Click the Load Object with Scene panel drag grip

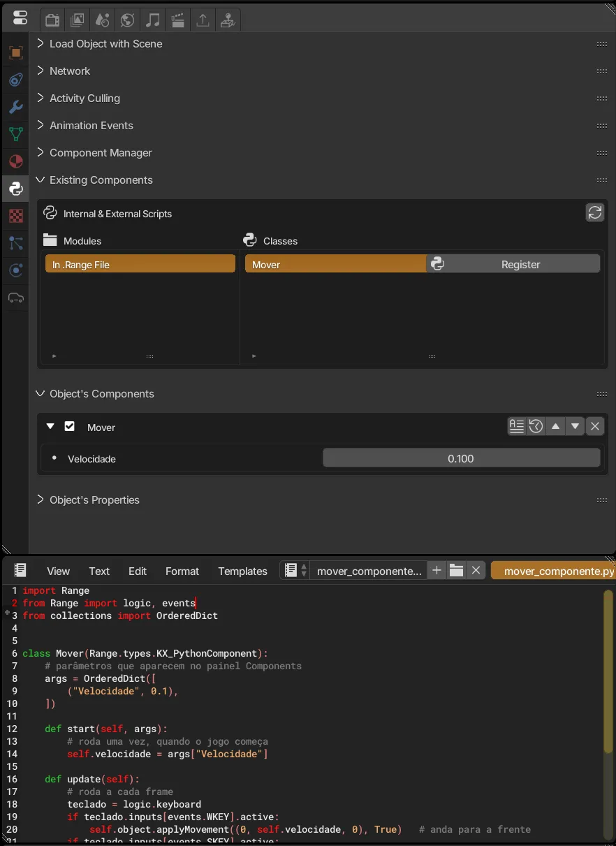click(x=602, y=43)
